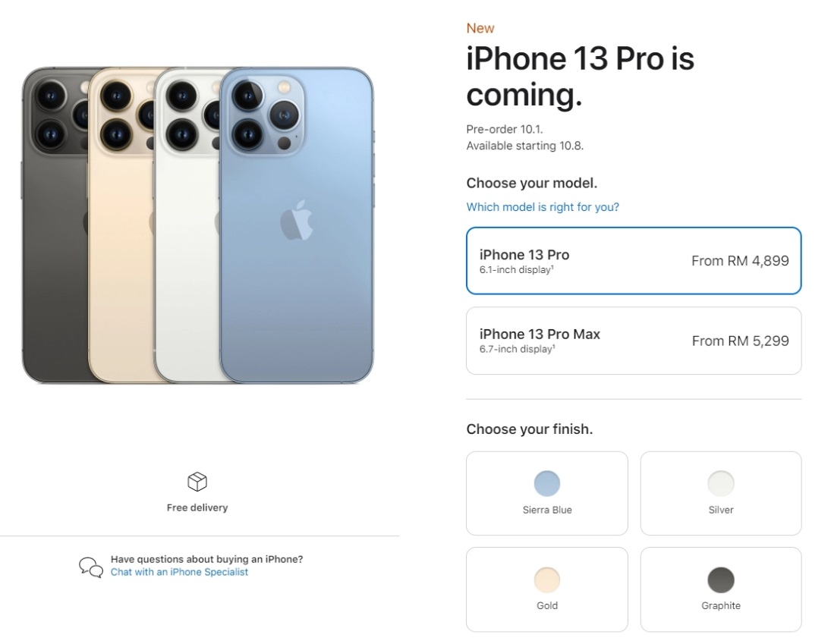Choose the Sierra Blue finish card

pos(547,493)
